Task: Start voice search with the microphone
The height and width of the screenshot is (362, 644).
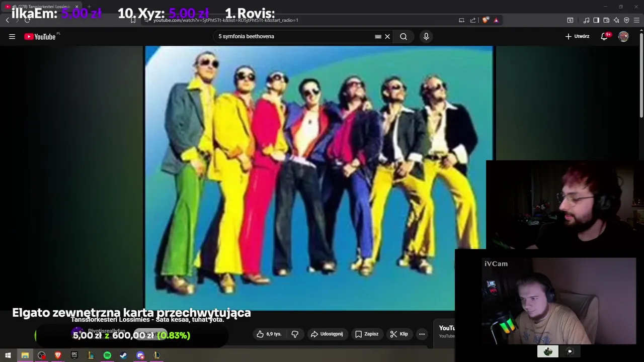Action: (426, 36)
